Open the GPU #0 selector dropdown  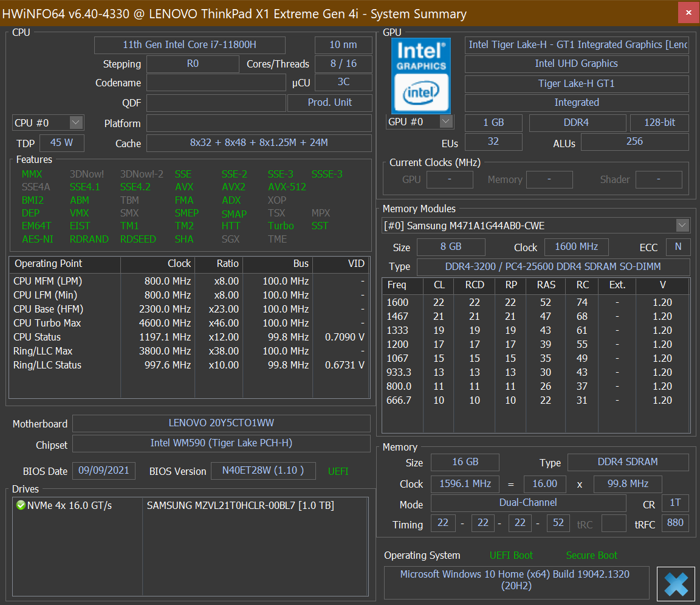420,122
